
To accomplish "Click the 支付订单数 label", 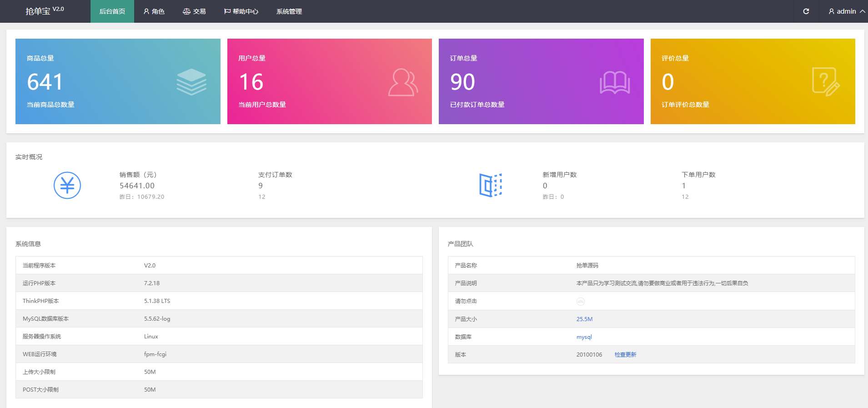I will tap(276, 175).
